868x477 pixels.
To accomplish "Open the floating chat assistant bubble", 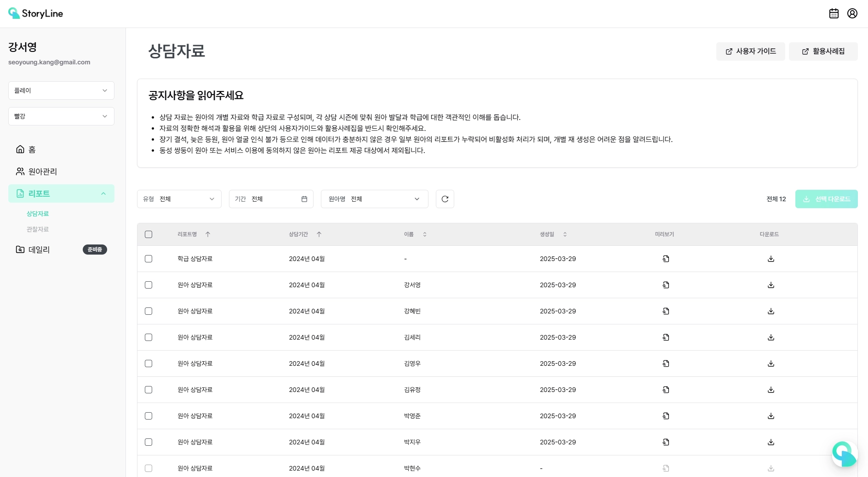I will coord(845,454).
